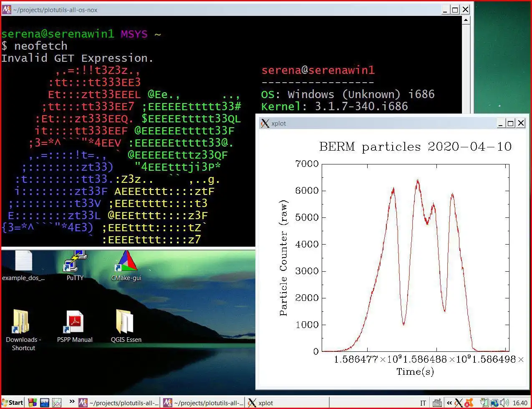
Task: Show hidden system tray icons
Action: 449,403
